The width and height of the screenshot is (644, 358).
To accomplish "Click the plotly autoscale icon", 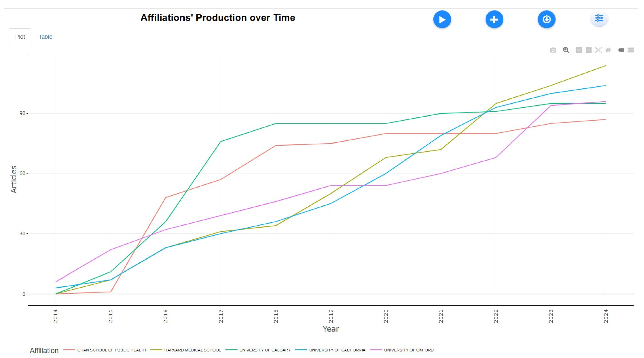I will click(x=598, y=50).
